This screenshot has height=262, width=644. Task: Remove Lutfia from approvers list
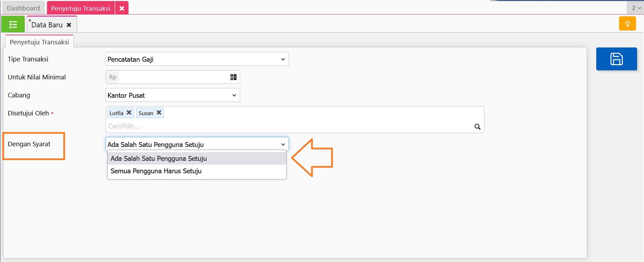(x=129, y=113)
